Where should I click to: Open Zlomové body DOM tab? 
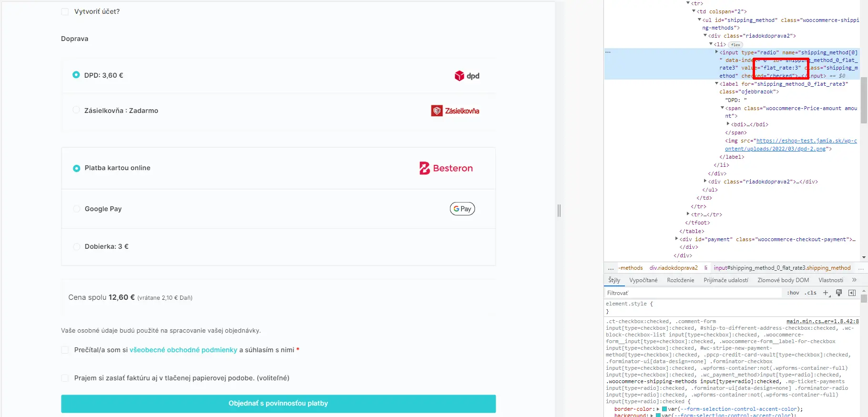[x=783, y=280]
